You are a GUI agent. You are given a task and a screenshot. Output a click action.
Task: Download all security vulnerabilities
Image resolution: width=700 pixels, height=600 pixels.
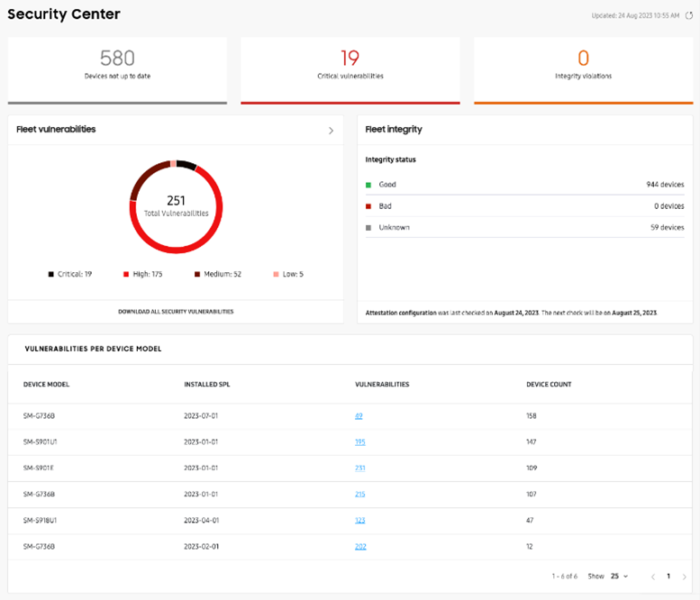tap(176, 312)
